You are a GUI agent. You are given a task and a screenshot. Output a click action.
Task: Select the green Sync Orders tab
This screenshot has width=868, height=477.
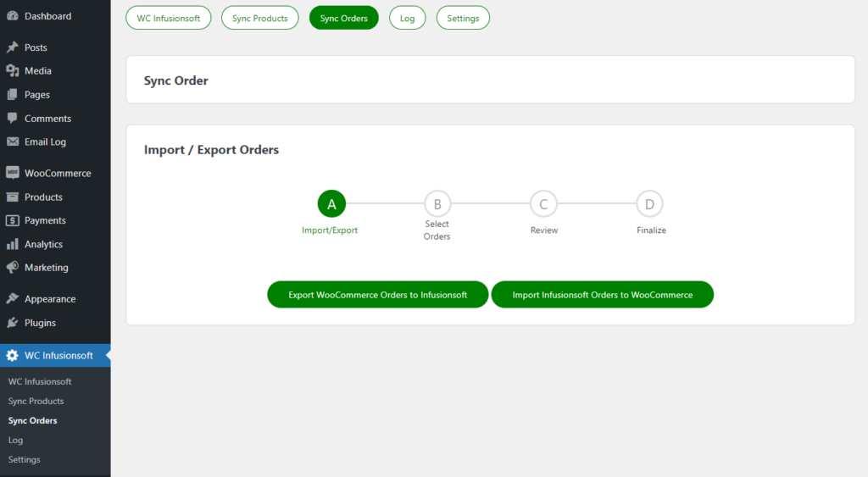(x=344, y=18)
